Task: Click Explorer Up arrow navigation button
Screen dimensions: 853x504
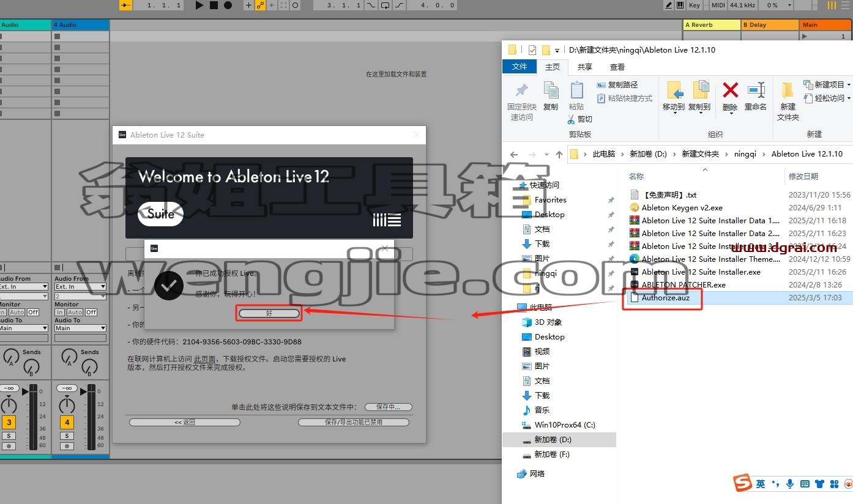Action: coord(559,155)
